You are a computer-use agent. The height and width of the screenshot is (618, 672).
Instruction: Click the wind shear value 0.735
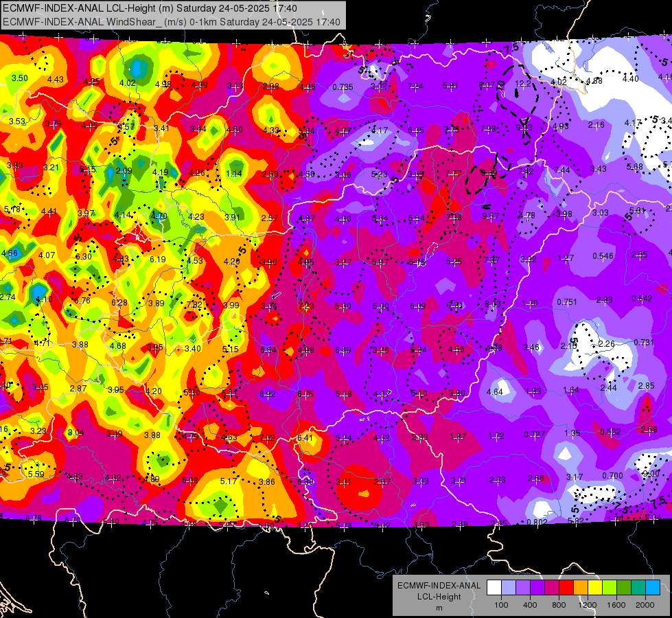pyautogui.click(x=343, y=87)
